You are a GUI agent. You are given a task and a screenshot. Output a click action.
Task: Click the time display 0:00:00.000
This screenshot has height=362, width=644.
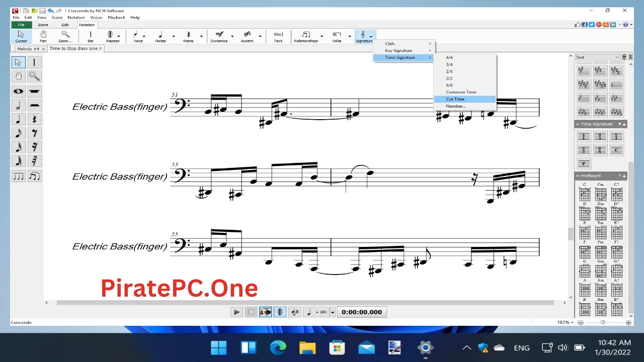tap(362, 312)
